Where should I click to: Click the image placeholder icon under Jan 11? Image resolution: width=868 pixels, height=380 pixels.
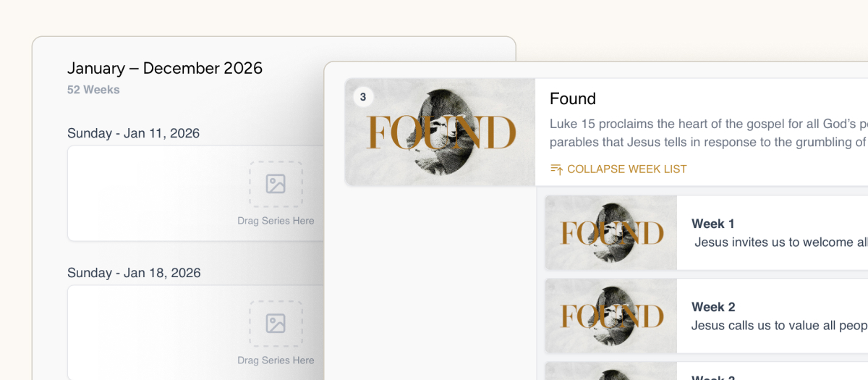(x=276, y=184)
